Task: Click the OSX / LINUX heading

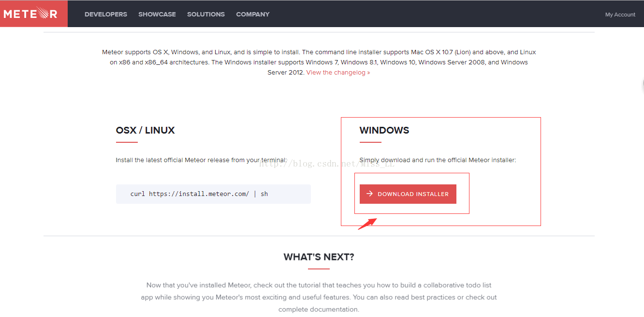Action: click(146, 130)
